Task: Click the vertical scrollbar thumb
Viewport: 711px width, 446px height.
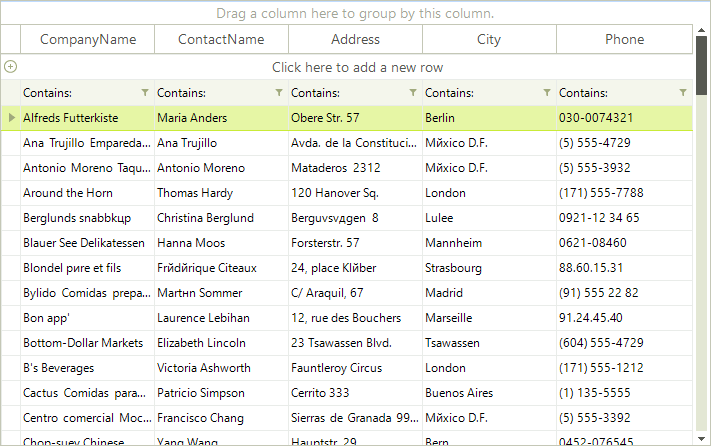Action: 701,65
